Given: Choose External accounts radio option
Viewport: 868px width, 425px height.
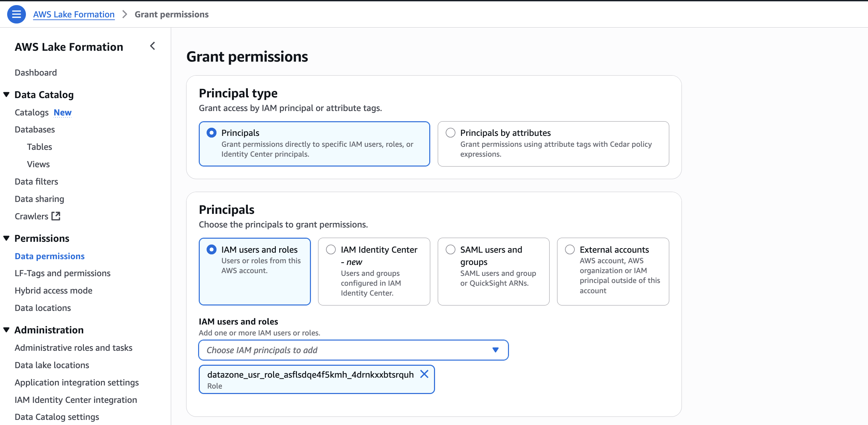Looking at the screenshot, I should pos(570,250).
